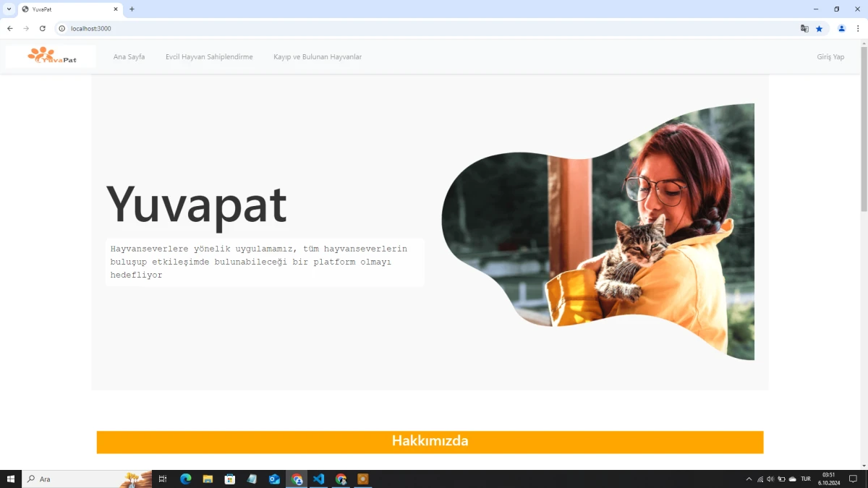This screenshot has width=868, height=488.
Task: Open Evcil Hayvan Sahiplendirme page
Action: pos(209,56)
